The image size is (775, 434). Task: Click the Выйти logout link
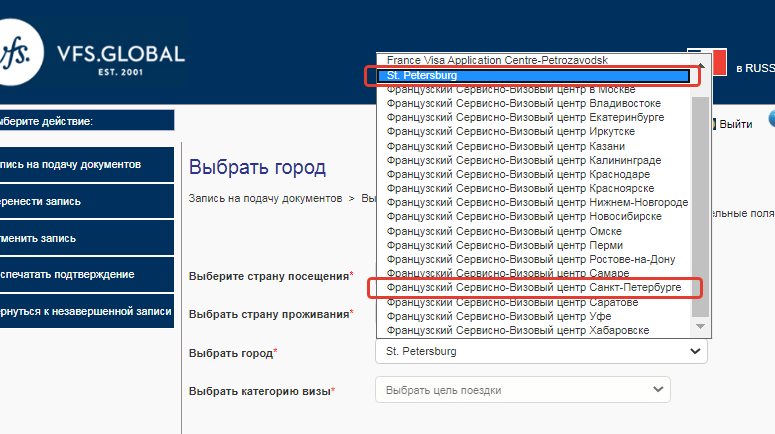[x=735, y=125]
